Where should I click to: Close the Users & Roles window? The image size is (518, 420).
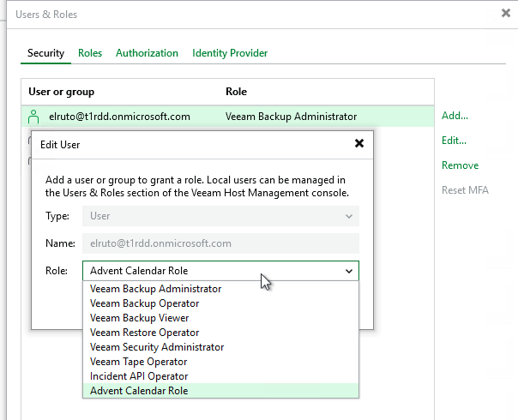(506, 13)
